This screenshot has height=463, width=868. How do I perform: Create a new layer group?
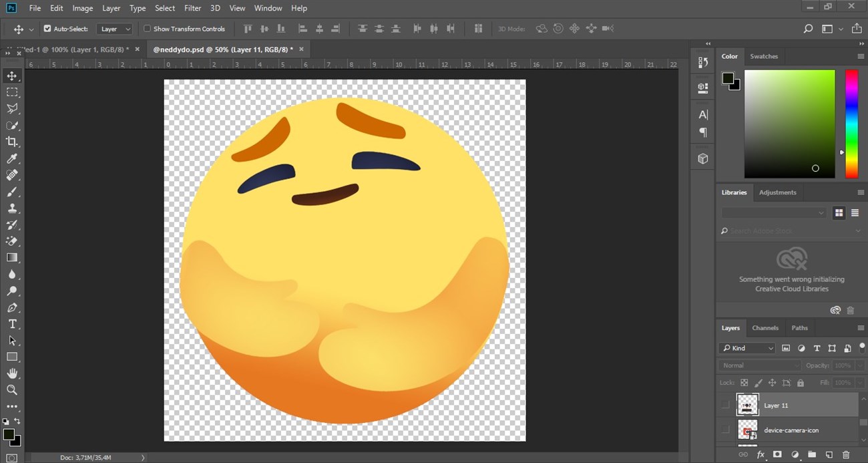tap(812, 454)
